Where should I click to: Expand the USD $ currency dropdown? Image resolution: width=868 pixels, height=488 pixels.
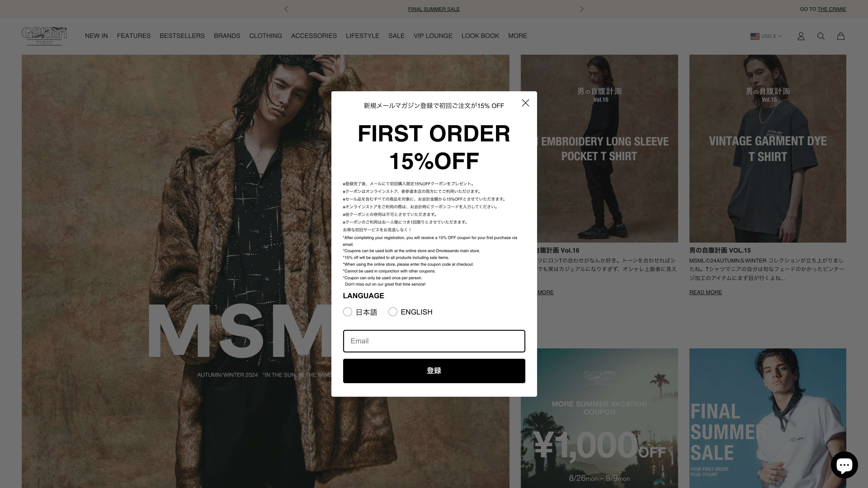point(766,36)
